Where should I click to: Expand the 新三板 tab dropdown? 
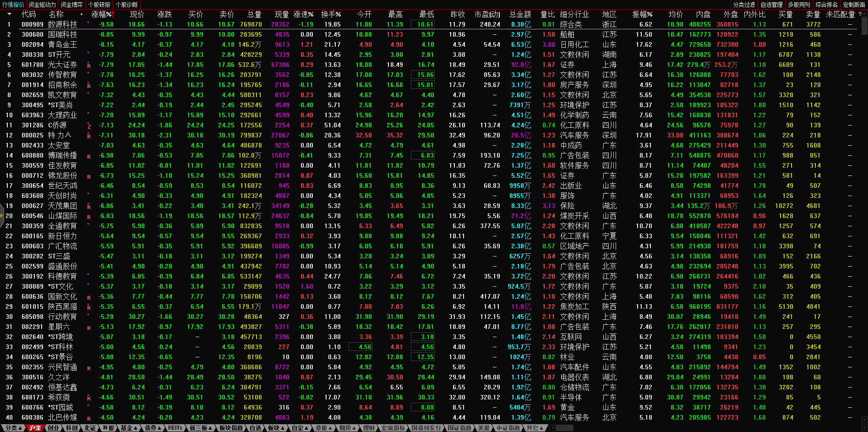(201, 428)
